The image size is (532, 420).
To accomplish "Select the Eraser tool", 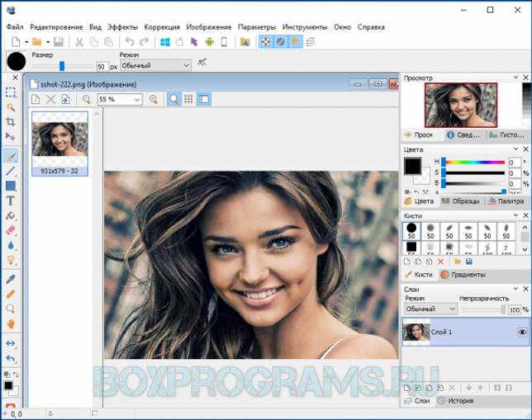I will point(11,230).
